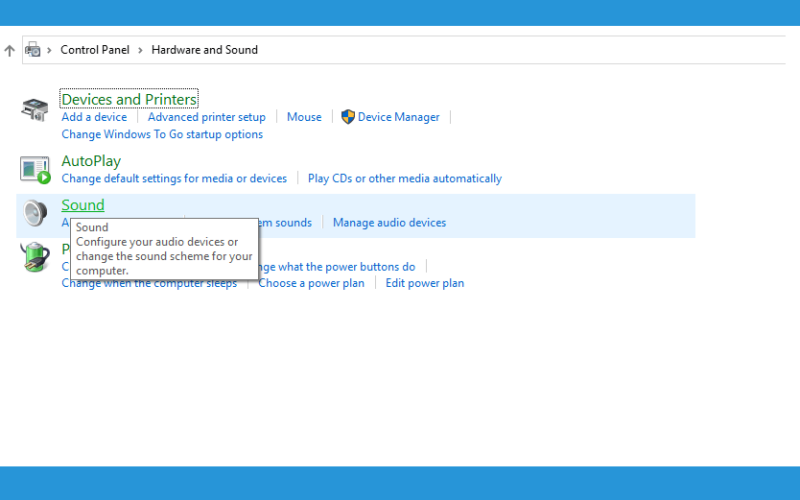Click Manage audio devices link
This screenshot has width=800, height=500.
point(389,222)
